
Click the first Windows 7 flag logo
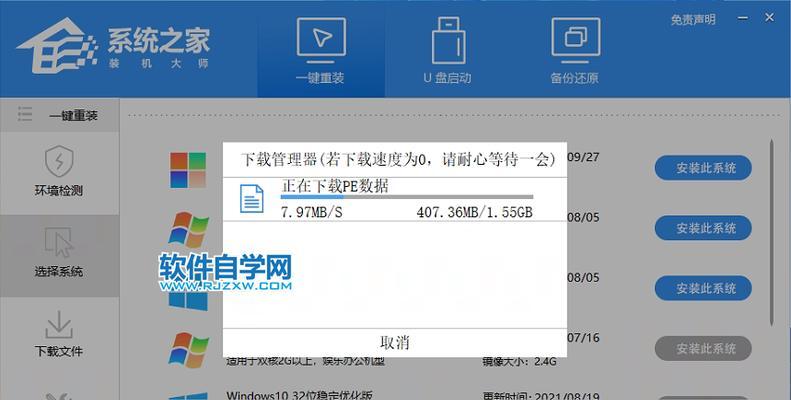[x=189, y=230]
